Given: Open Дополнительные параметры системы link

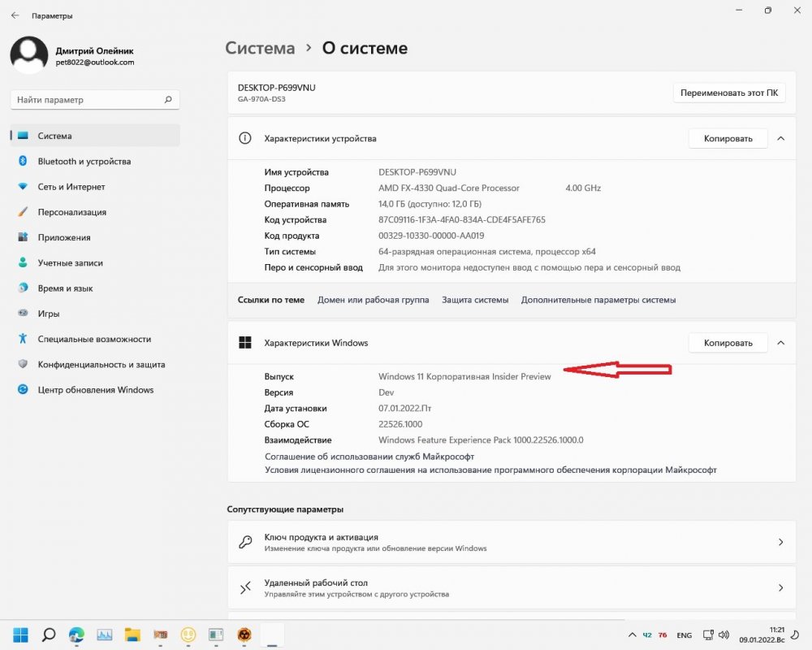Looking at the screenshot, I should [598, 300].
